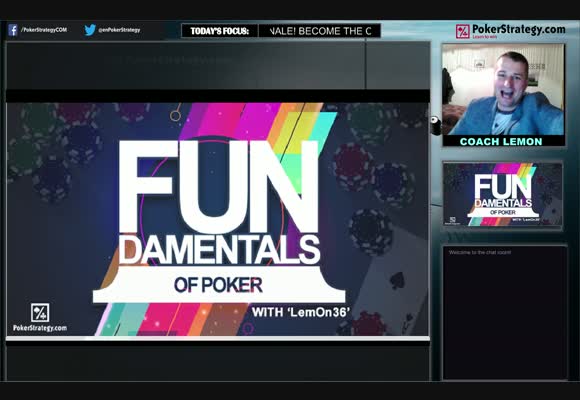
Task: Click inside the chat room panel
Action: point(505,313)
